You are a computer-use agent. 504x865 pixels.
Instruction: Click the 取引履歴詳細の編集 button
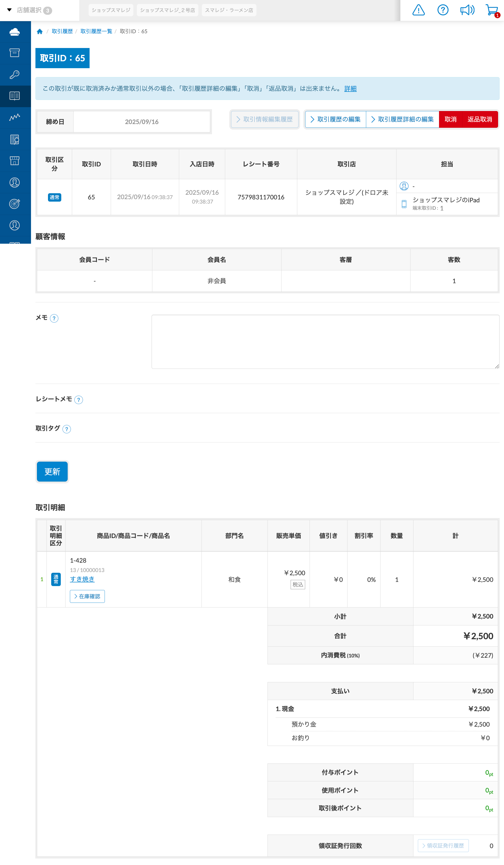[402, 119]
